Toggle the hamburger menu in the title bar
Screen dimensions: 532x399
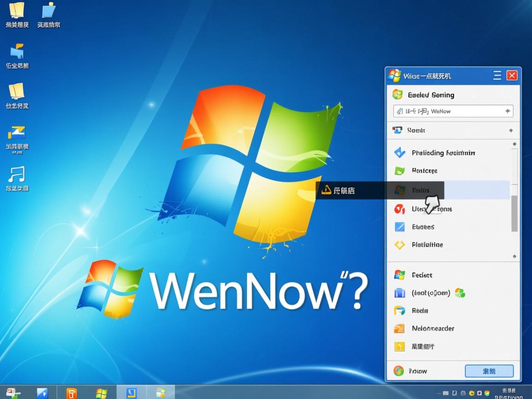[x=497, y=75]
